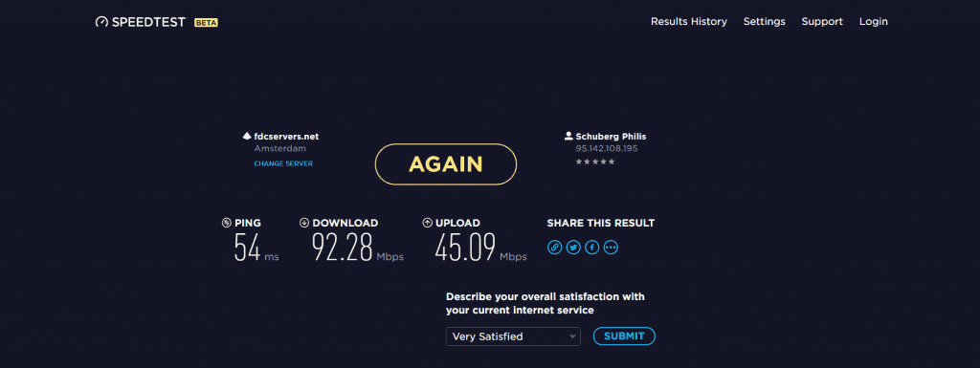Share result via Facebook icon
The image size is (980, 368).
[x=591, y=248]
